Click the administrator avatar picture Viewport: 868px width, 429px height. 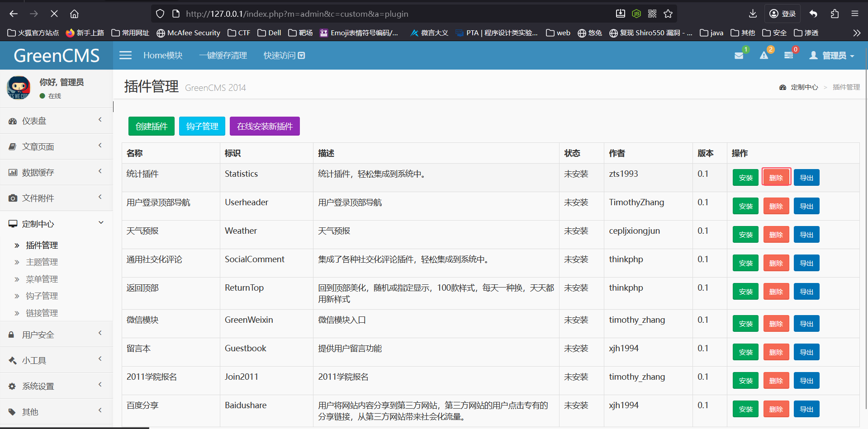point(19,87)
